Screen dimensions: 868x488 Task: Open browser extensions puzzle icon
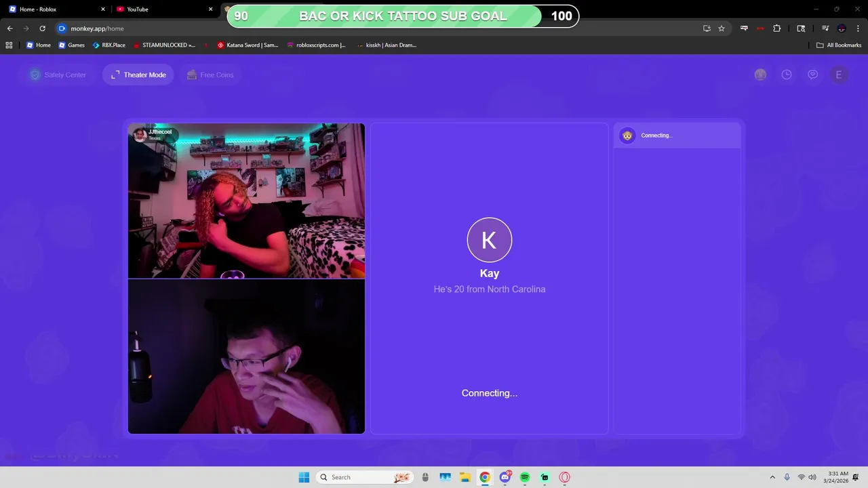(776, 28)
